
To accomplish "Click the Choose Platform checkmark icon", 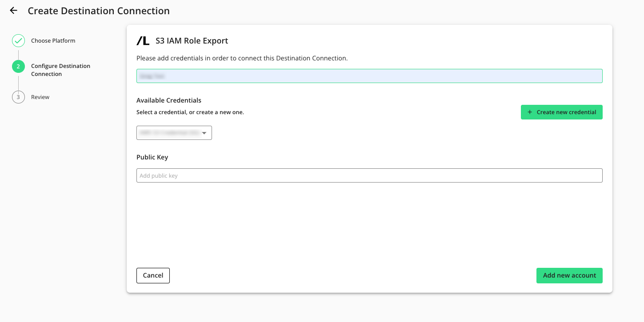I will [x=18, y=41].
